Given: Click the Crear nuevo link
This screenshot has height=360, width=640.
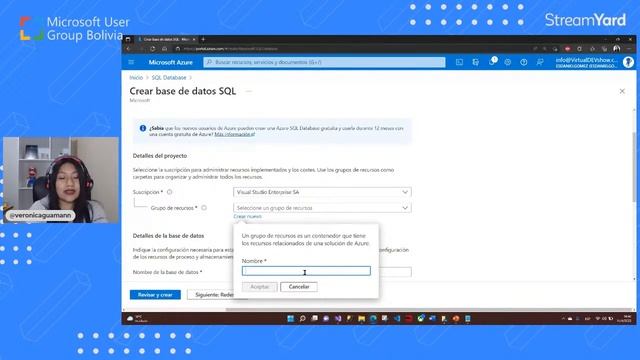Looking at the screenshot, I should tap(247, 217).
